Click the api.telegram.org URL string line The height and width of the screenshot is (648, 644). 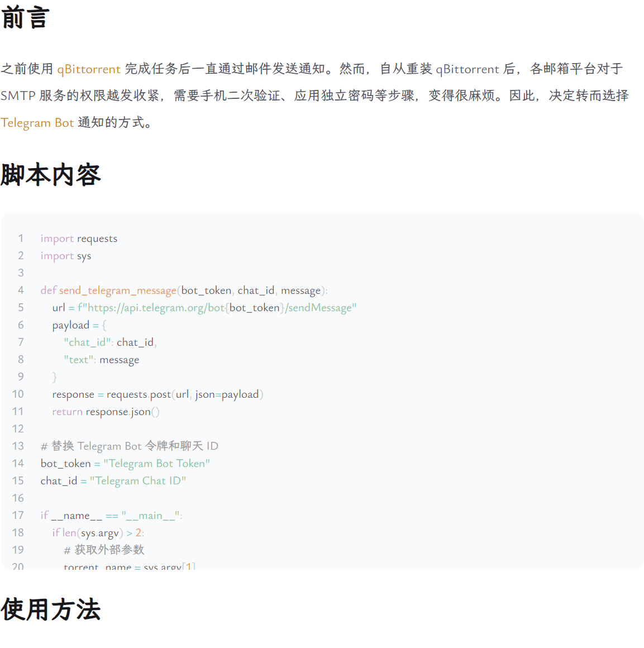coord(204,308)
